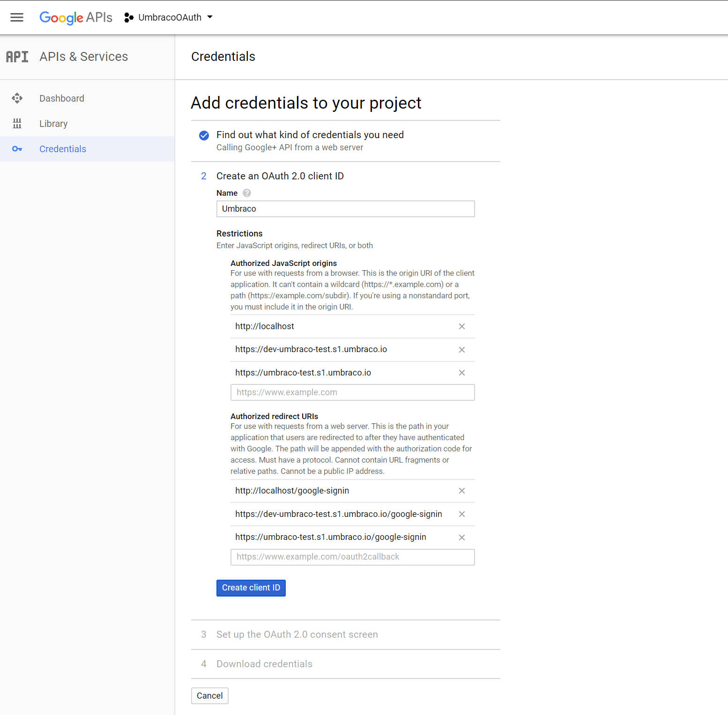Remove the dev-umbraco-test google-signin redirect URI

(x=462, y=514)
